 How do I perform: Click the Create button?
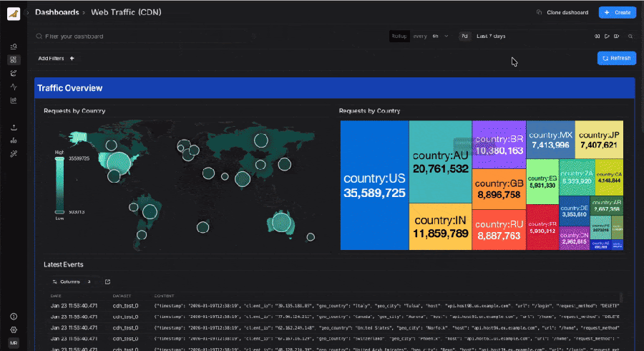tap(617, 12)
